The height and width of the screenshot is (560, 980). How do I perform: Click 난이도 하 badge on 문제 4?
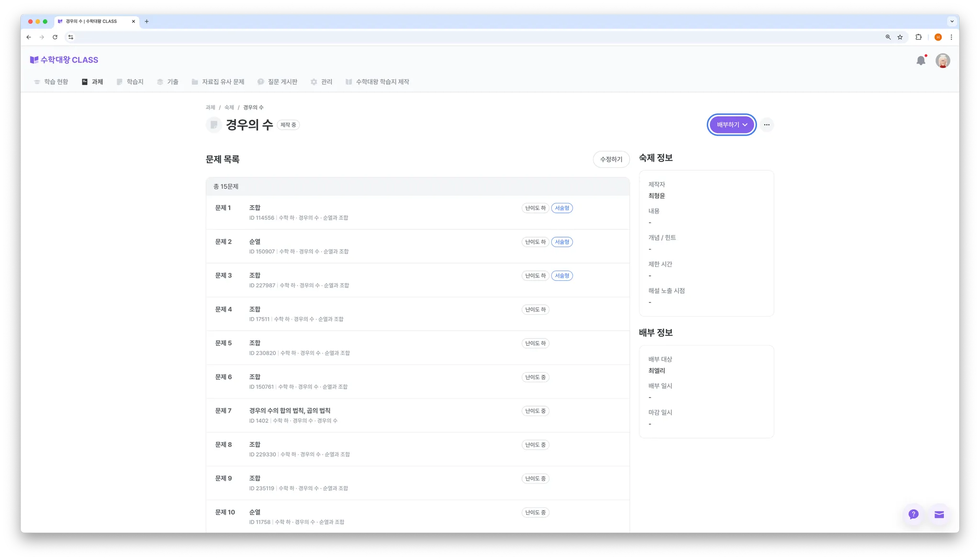[535, 309]
